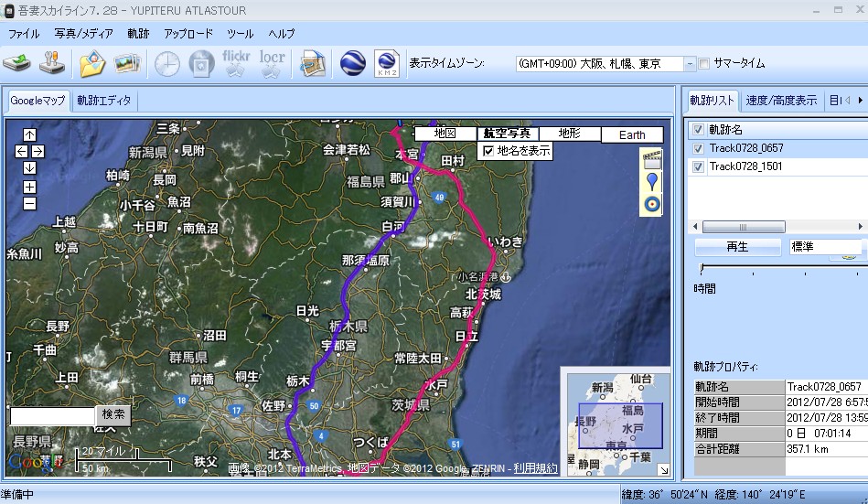The width and height of the screenshot is (868, 504).
Task: Switch to the 軌跡エディタ tab
Action: coord(104,100)
